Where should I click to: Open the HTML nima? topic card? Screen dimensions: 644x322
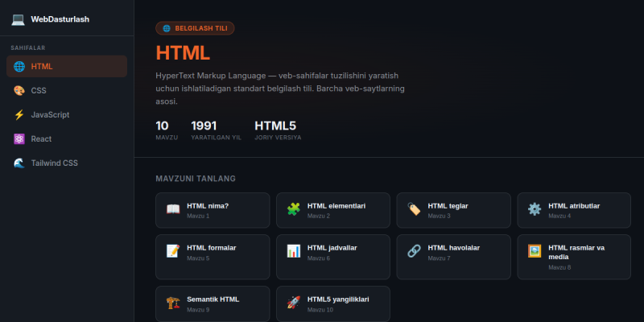click(x=213, y=210)
